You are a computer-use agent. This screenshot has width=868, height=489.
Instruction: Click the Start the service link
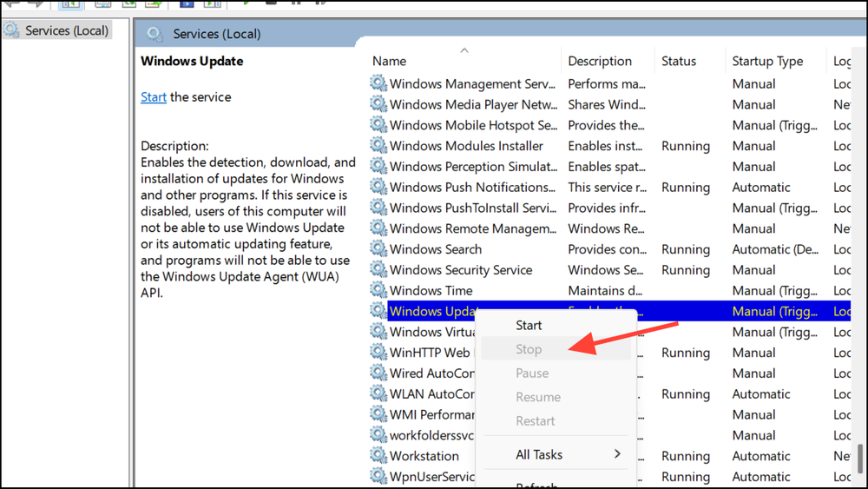pos(154,97)
